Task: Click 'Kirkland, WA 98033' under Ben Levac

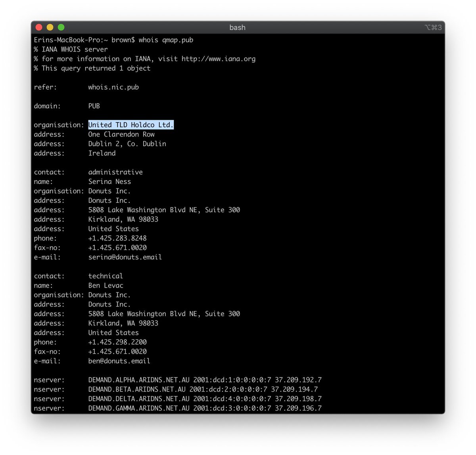Action: 123,323
